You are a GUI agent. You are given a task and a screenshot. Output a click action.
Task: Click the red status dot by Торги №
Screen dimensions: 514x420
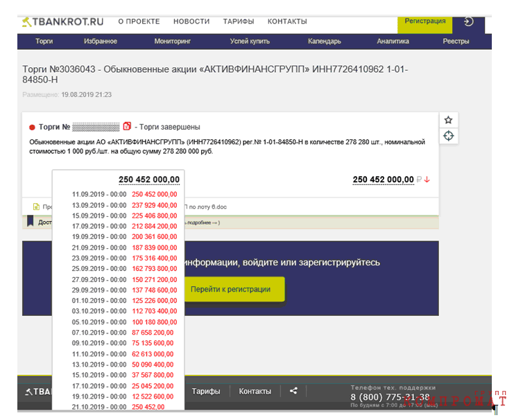coord(32,127)
